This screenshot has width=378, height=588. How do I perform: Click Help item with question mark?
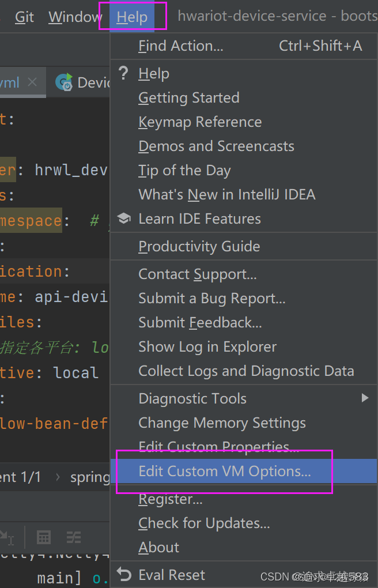pyautogui.click(x=243, y=74)
